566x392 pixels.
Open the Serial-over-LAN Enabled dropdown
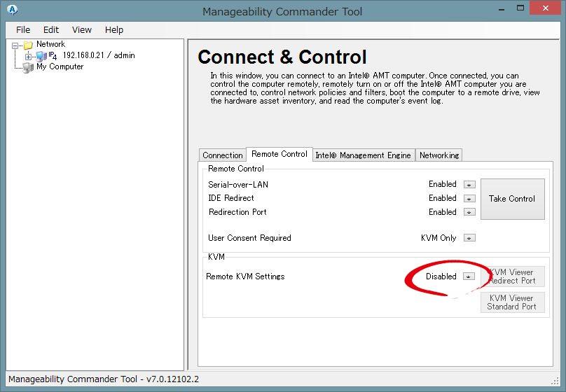click(469, 185)
